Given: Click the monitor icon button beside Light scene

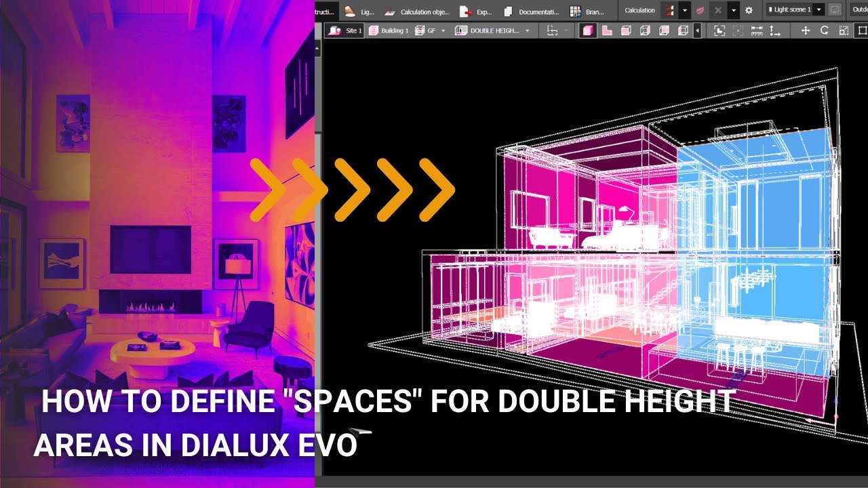Looking at the screenshot, I should point(835,10).
